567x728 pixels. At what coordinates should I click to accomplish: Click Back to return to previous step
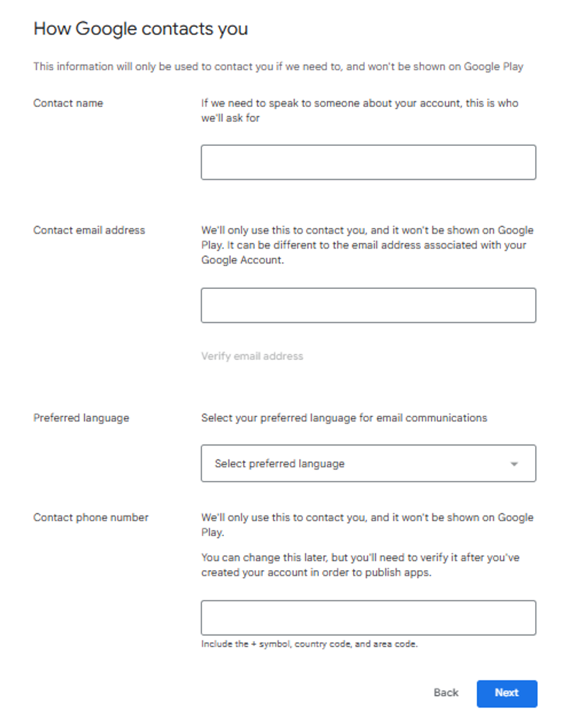click(x=445, y=693)
